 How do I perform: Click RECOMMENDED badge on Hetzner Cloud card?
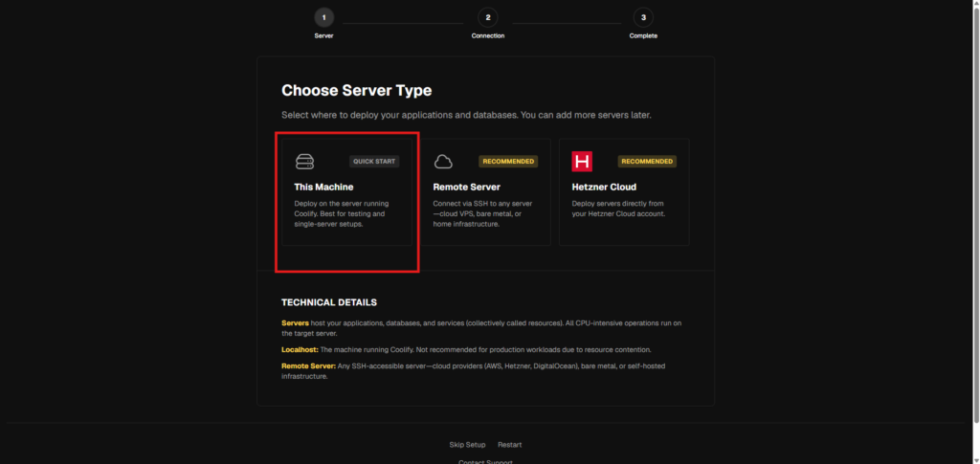coord(648,161)
